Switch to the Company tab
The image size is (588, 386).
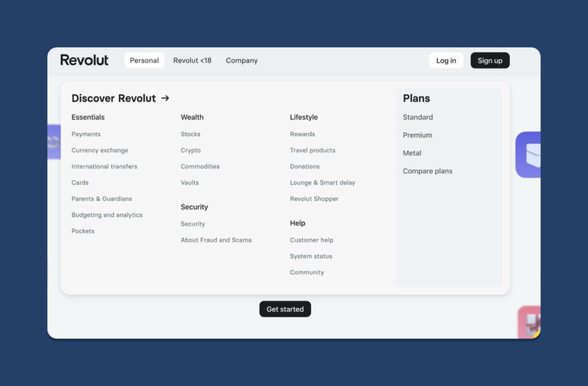point(242,60)
